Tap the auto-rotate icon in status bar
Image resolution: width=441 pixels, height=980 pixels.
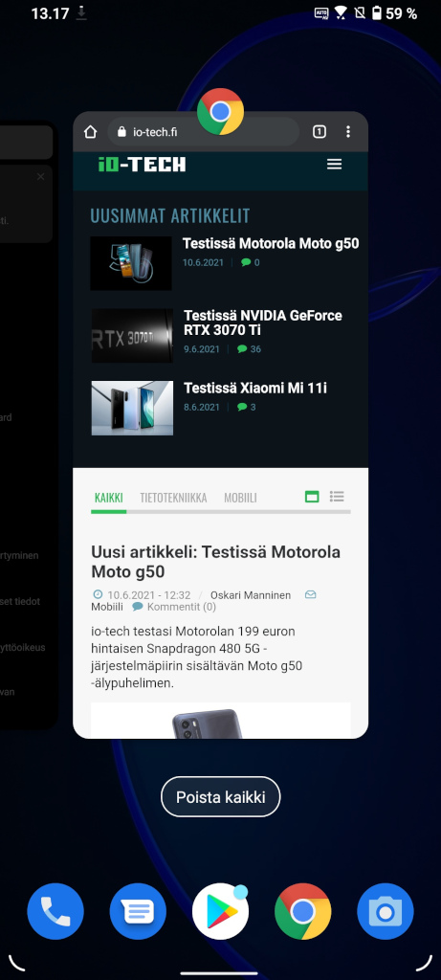click(x=321, y=12)
